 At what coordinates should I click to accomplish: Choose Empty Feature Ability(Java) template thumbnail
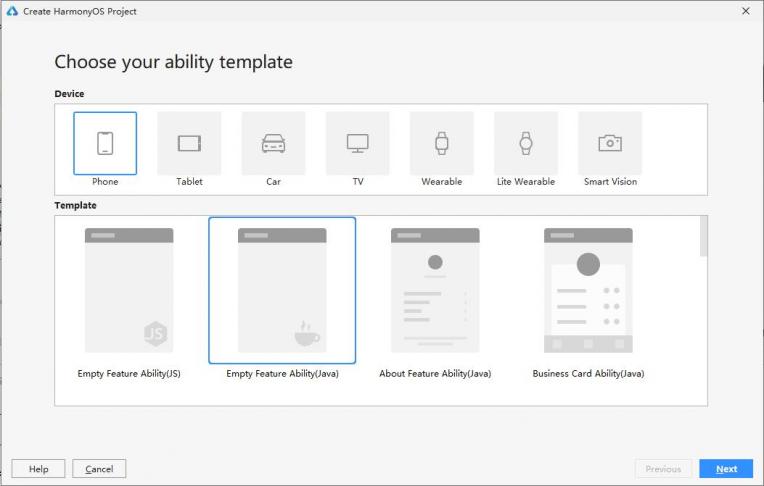(282, 290)
